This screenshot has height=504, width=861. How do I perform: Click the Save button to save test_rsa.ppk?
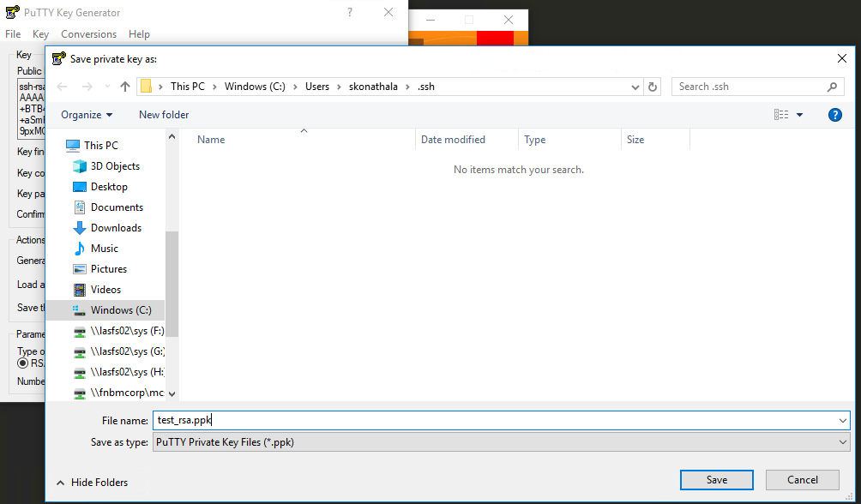[716, 479]
